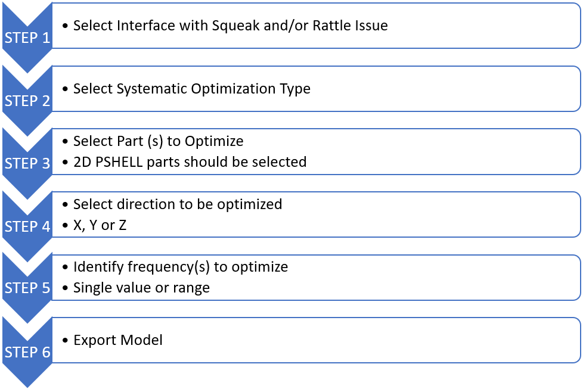
Task: Select the STEP 4 blue arrow
Action: 27,226
